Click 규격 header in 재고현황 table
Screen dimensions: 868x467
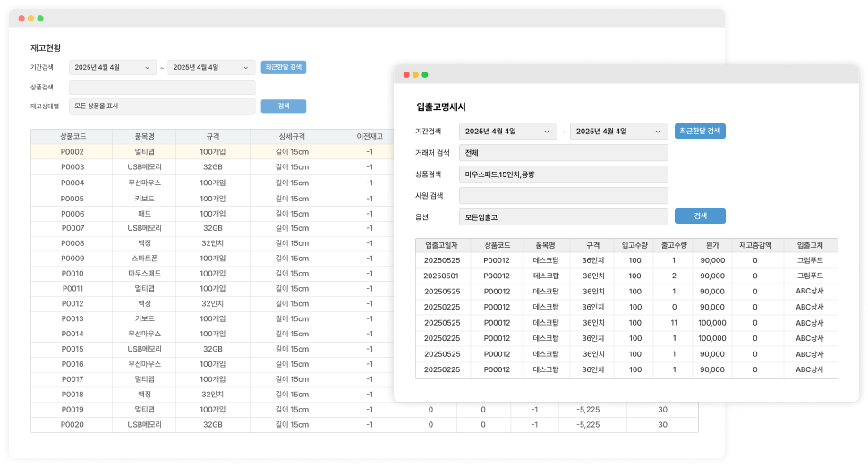pos(213,136)
